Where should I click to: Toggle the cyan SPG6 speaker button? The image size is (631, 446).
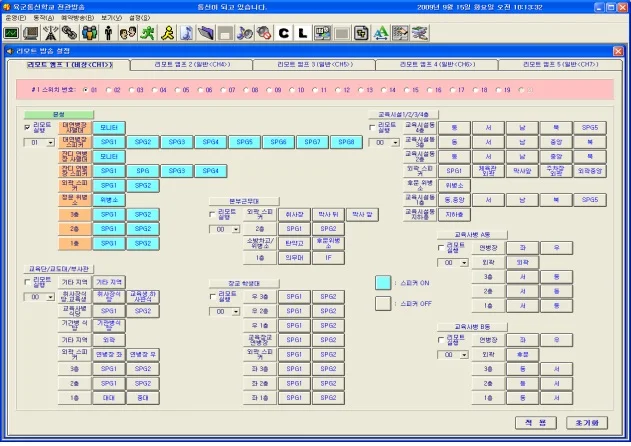tap(278, 142)
